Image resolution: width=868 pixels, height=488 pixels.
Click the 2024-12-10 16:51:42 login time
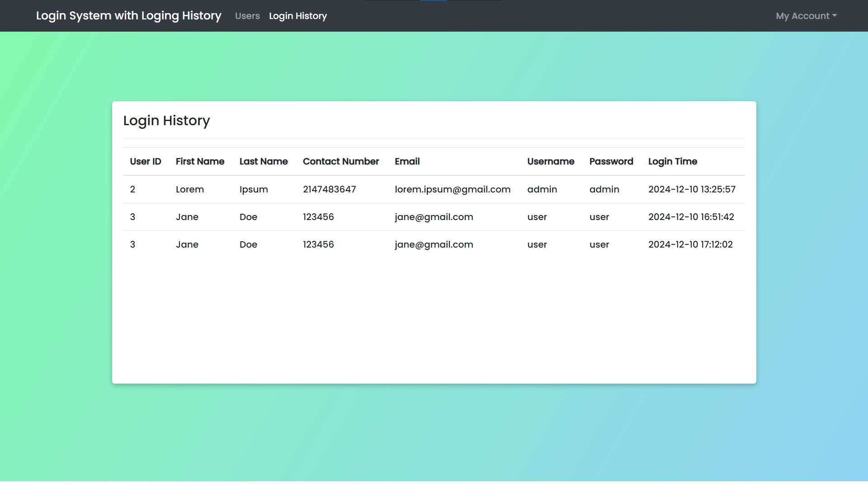click(691, 217)
